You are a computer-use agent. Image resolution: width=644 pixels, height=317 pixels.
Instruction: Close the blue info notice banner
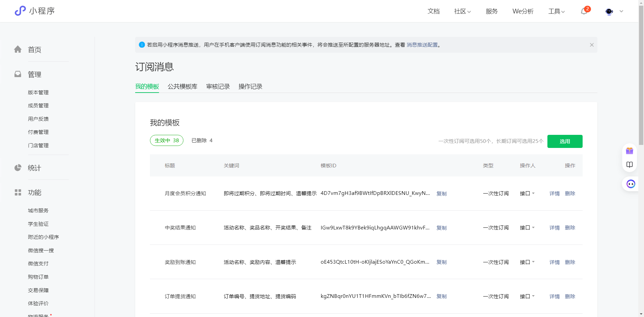click(x=592, y=45)
